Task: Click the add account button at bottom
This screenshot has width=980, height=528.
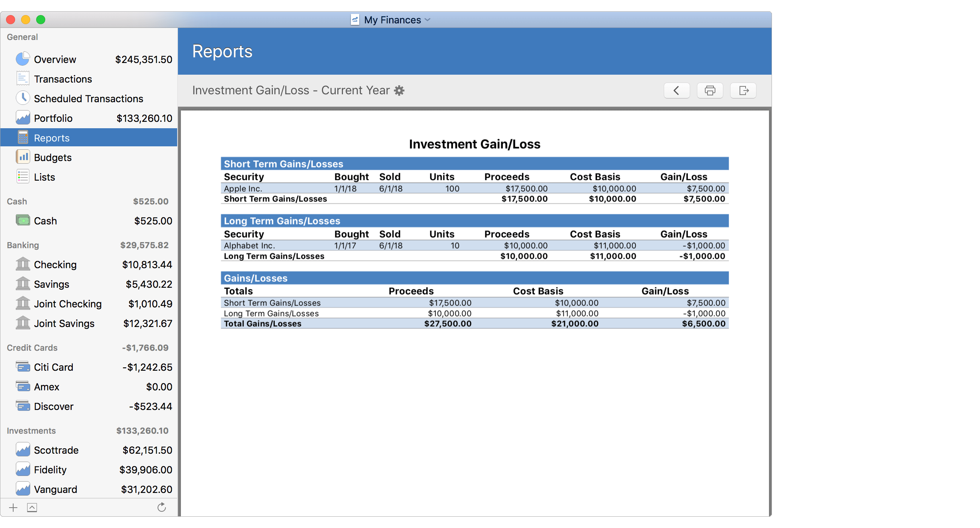Action: pos(13,507)
